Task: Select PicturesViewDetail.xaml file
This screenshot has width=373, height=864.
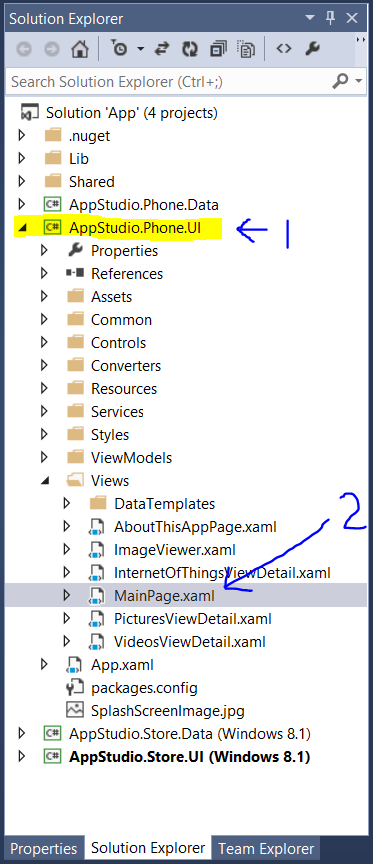Action: point(193,619)
